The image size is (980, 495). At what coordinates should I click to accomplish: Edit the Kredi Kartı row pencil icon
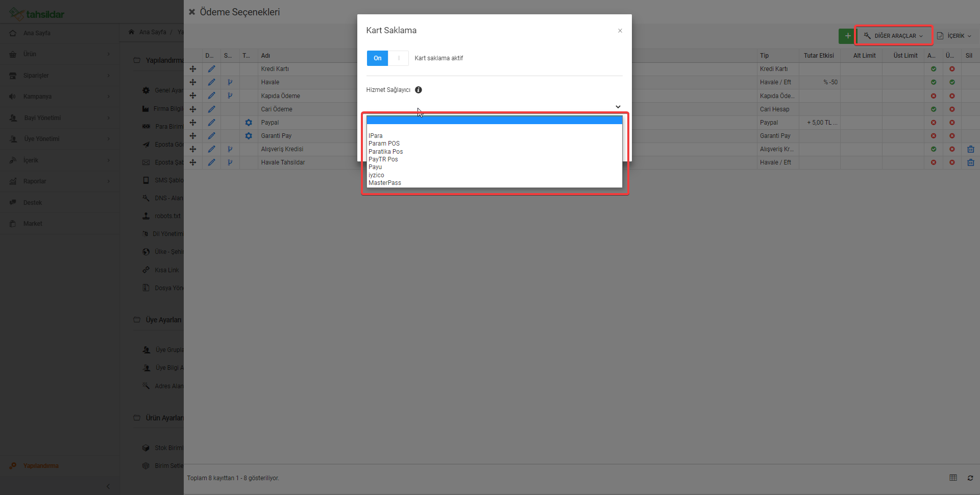click(x=211, y=69)
